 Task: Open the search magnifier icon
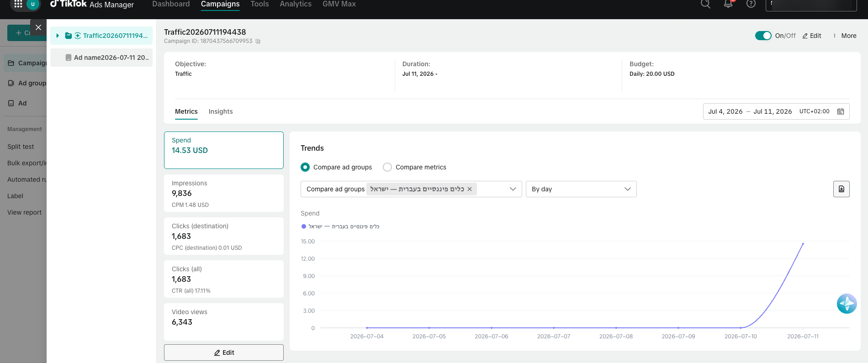[x=705, y=4]
